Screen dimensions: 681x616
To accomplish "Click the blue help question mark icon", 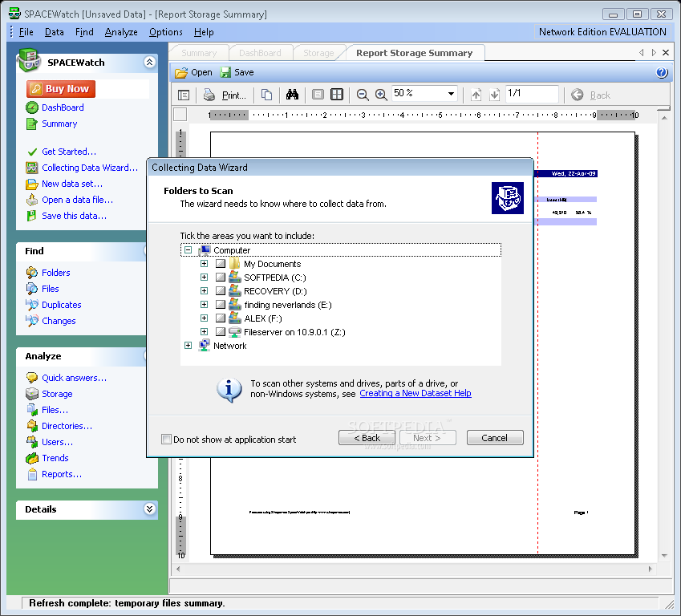I will (662, 72).
